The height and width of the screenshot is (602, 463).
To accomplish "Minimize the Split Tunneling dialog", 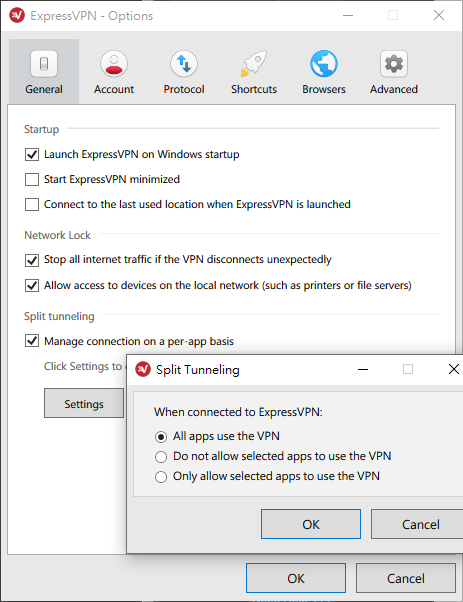I will 363,369.
